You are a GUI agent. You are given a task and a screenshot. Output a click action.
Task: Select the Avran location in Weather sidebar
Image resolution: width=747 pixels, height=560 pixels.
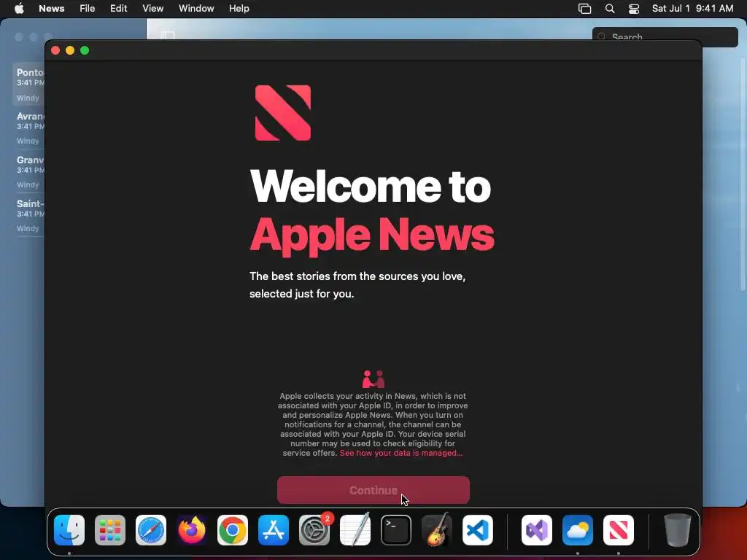pos(28,128)
